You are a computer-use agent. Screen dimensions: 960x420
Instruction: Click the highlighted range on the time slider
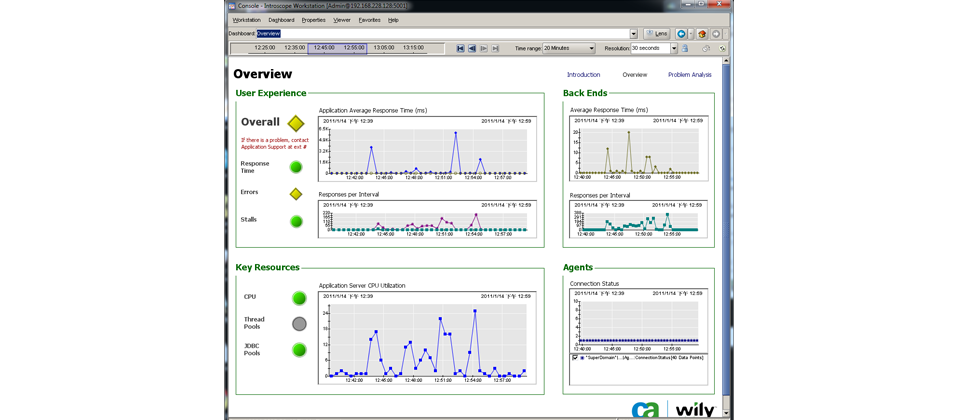click(337, 47)
